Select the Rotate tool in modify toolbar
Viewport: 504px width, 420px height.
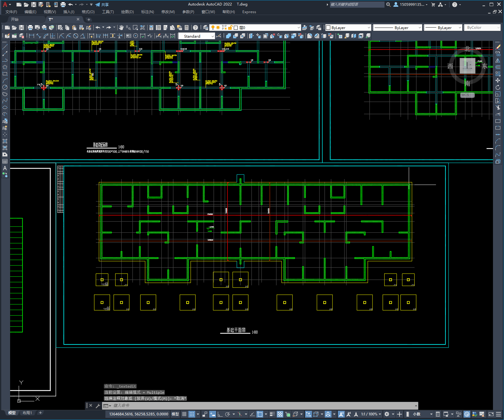pos(498,87)
